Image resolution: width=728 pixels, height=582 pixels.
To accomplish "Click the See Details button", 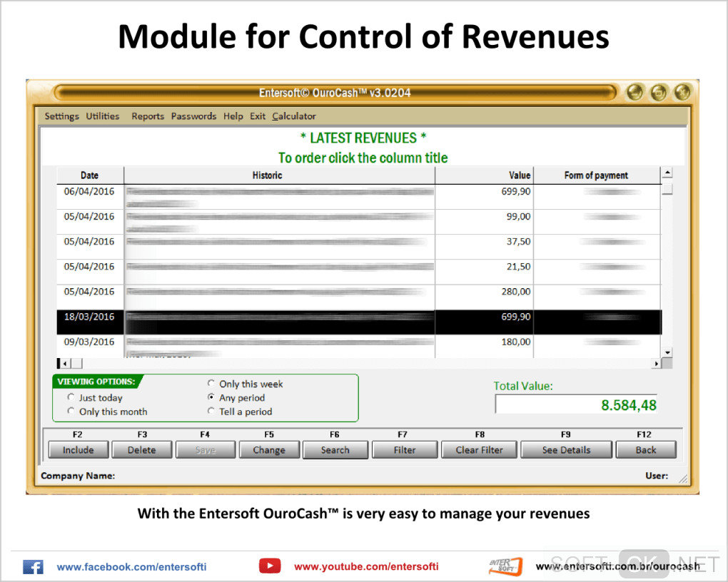I will [567, 450].
